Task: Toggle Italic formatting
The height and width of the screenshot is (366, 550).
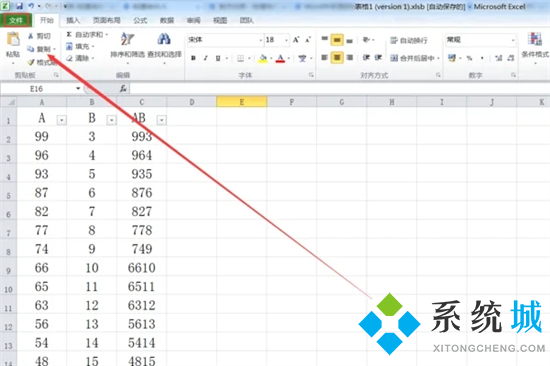Action: (x=206, y=58)
